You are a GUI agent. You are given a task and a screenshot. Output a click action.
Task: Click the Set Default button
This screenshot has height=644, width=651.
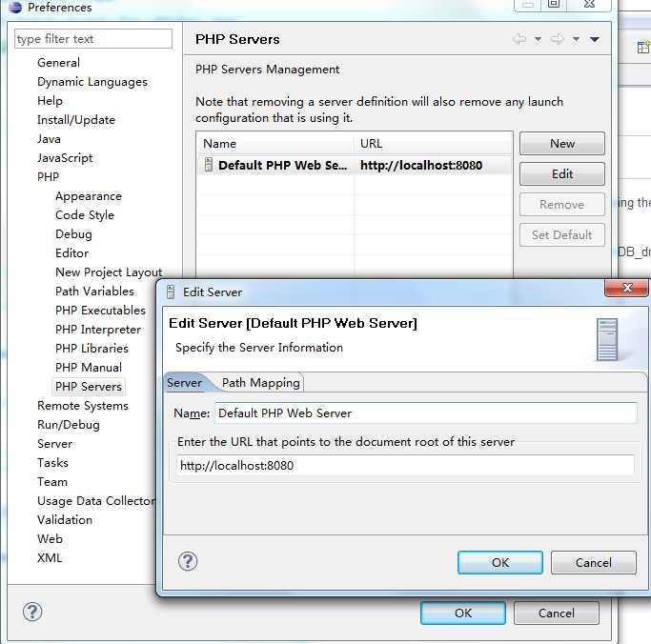(x=562, y=235)
